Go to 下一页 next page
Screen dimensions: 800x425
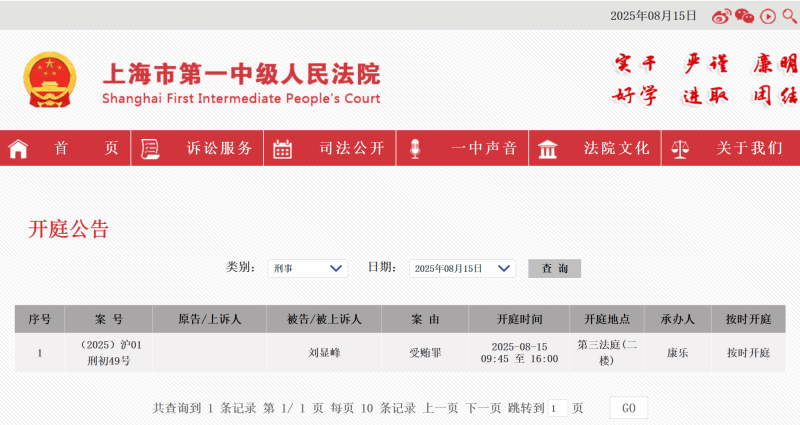(x=483, y=408)
